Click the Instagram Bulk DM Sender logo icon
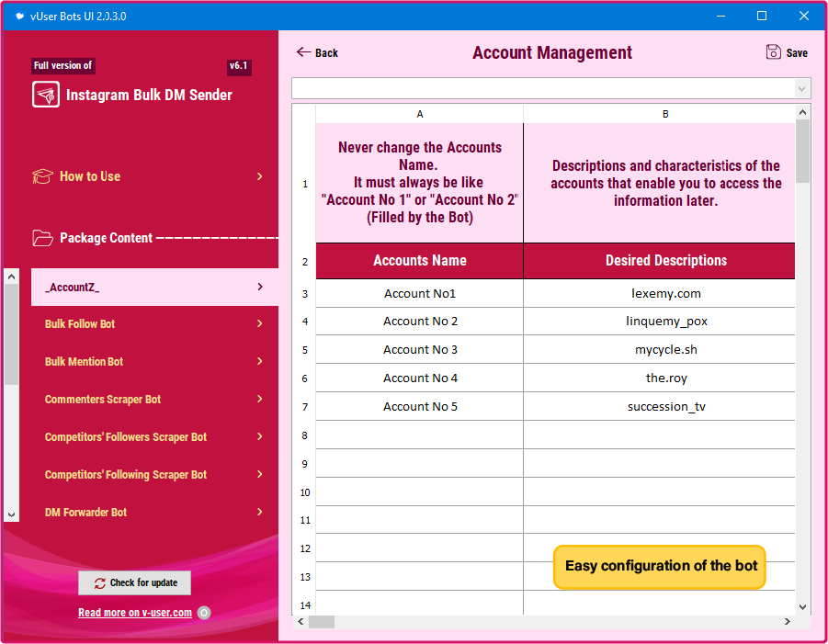Image resolution: width=828 pixels, height=644 pixels. tap(45, 95)
